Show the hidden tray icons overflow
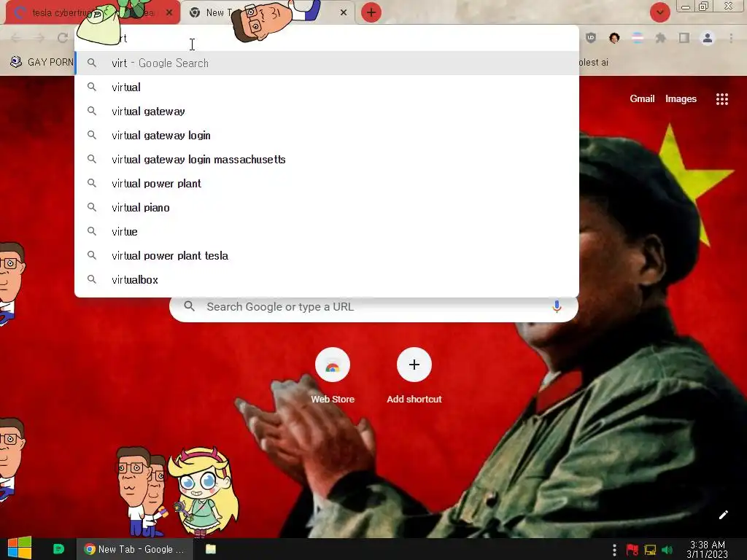This screenshot has width=747, height=560. pos(614,550)
